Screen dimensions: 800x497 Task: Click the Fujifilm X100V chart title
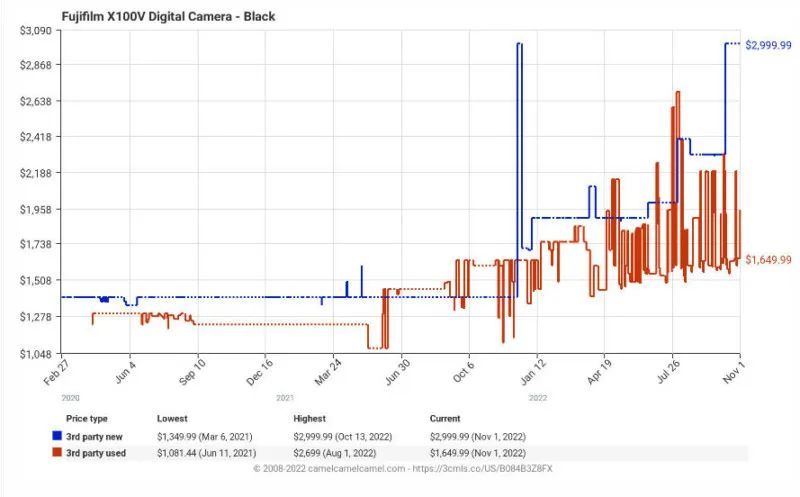(168, 16)
